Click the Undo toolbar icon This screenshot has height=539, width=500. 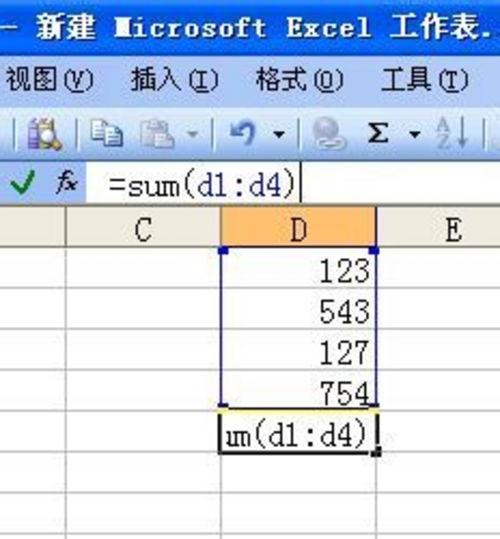point(243,133)
